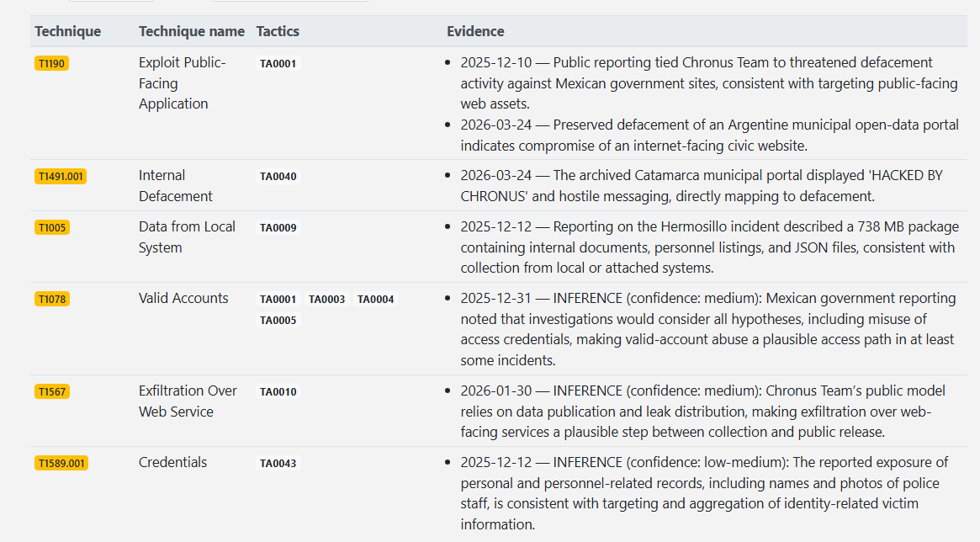Viewport: 980px width, 542px height.
Task: Select the TA0003 tactic tag
Action: [x=326, y=300]
